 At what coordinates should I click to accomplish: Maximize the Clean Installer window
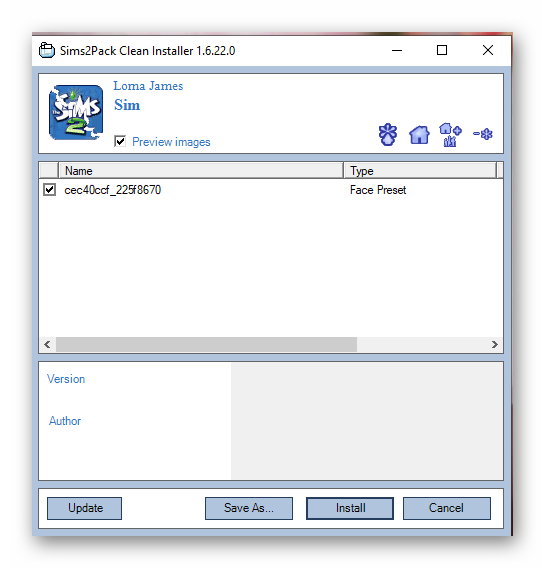442,50
